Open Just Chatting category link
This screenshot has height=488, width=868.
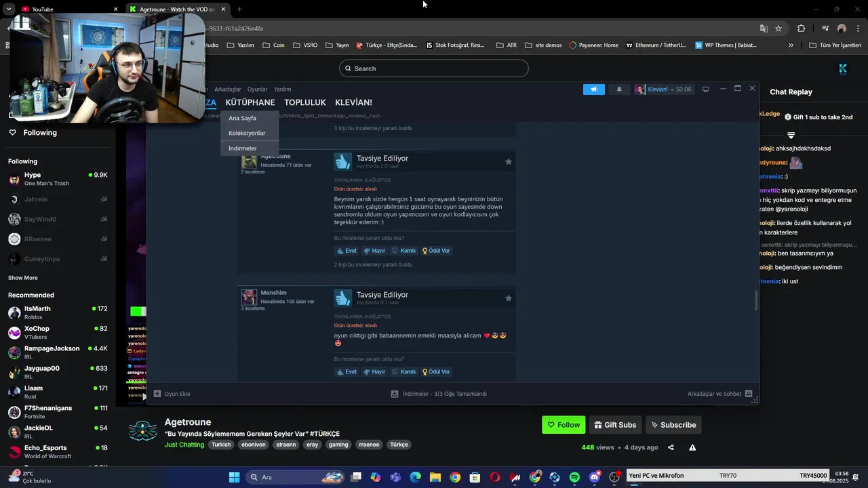pyautogui.click(x=184, y=445)
